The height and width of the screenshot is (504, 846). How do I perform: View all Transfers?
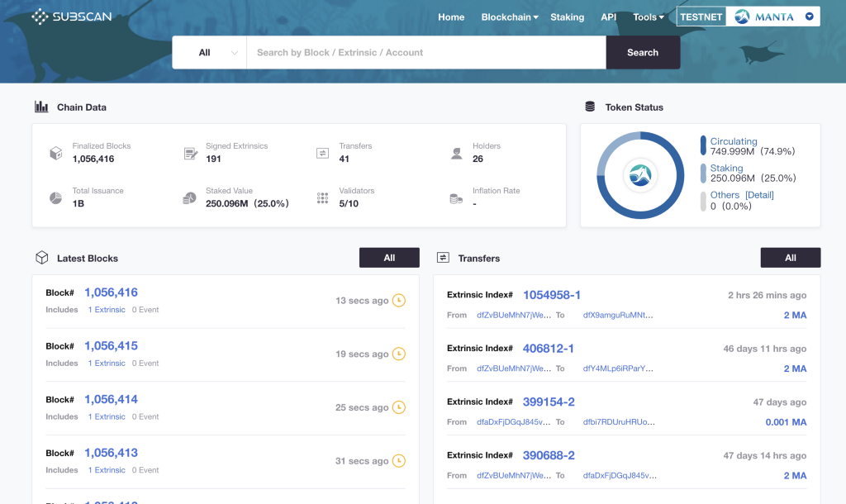click(791, 258)
